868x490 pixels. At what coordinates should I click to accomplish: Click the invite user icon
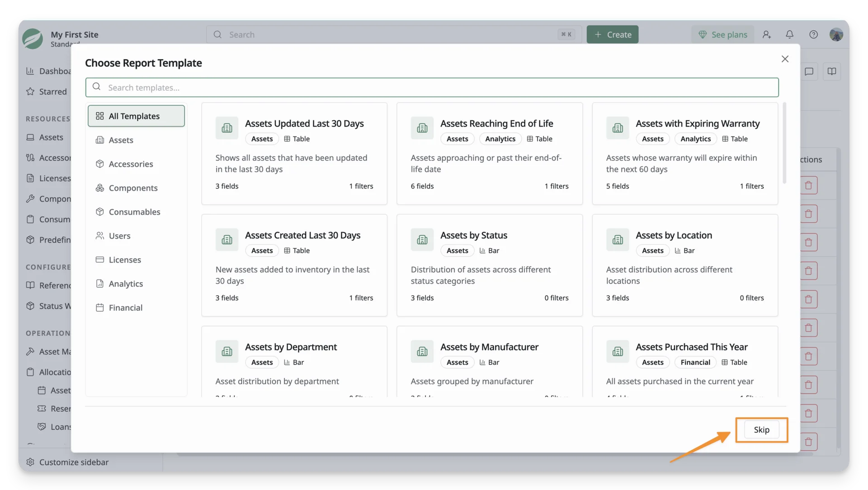[766, 34]
